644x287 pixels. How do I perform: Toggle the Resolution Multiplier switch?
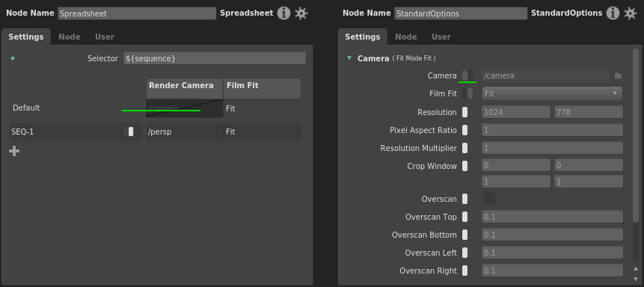click(467, 148)
